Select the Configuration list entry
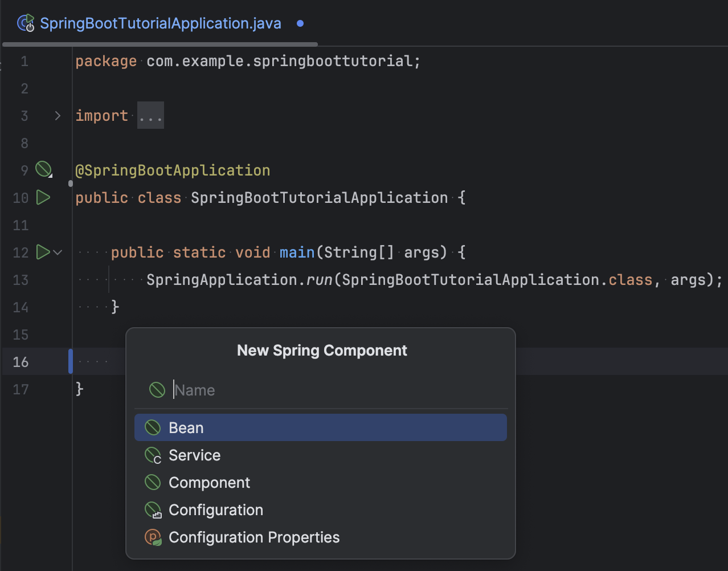Viewport: 728px width, 571px height. click(x=216, y=510)
